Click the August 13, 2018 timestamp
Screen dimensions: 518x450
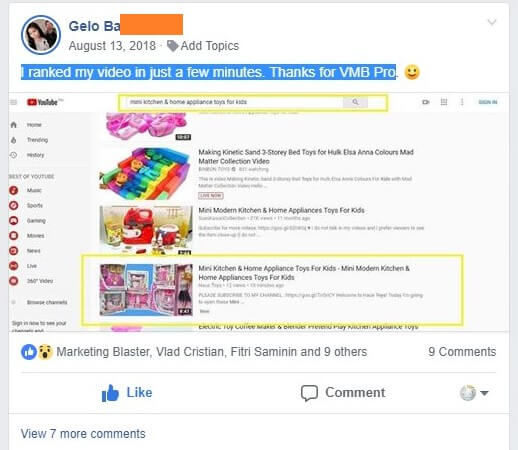point(112,46)
